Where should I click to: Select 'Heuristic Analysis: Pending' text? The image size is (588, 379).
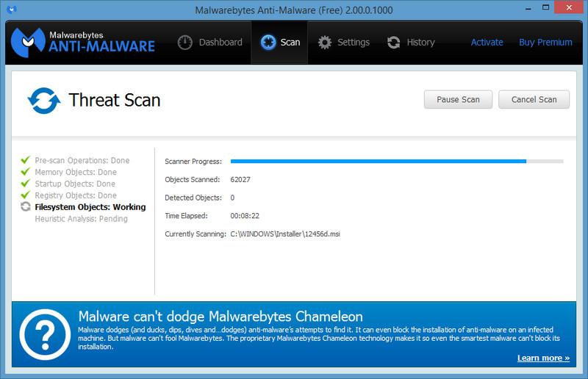click(82, 219)
